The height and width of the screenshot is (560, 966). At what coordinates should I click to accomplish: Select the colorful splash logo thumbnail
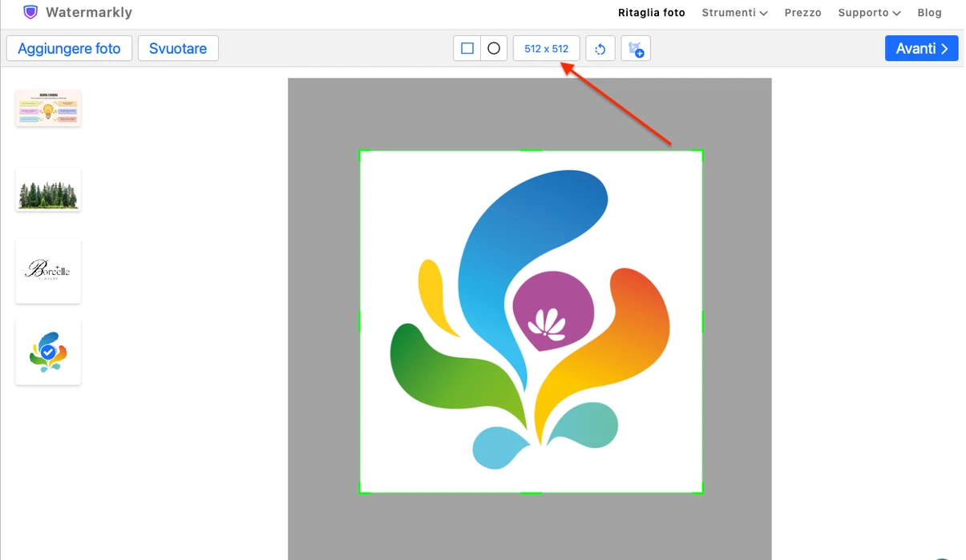(48, 353)
